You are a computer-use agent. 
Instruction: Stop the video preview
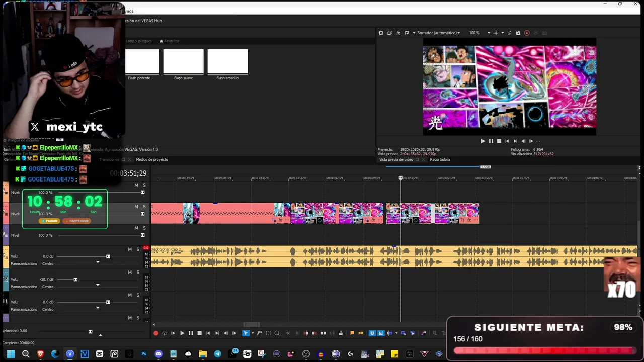tap(499, 141)
